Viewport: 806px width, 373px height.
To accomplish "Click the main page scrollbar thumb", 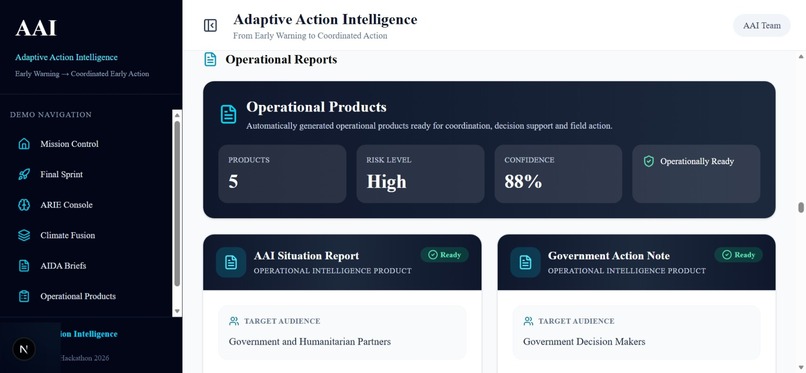I will tap(801, 208).
